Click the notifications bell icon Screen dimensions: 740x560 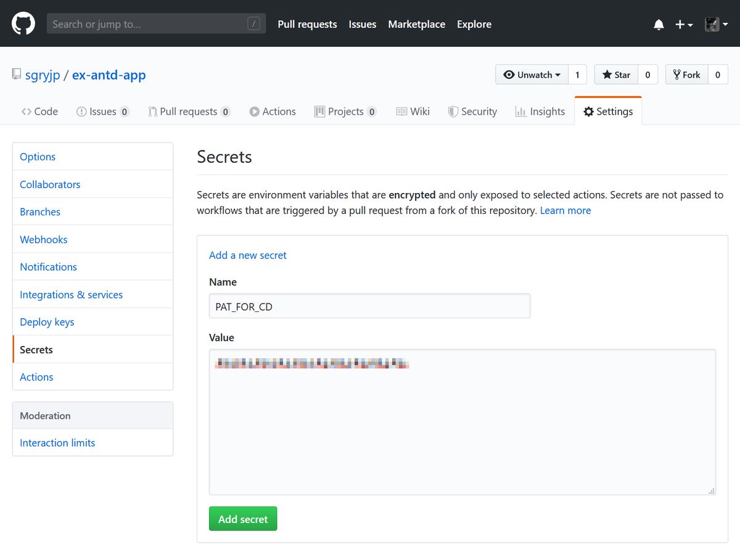(x=659, y=25)
